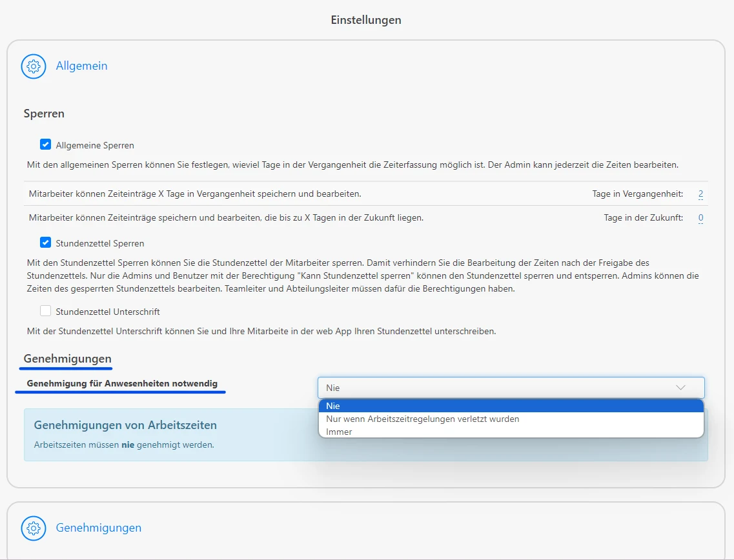Disable the Allgemeine Sperren checkbox

point(45,145)
